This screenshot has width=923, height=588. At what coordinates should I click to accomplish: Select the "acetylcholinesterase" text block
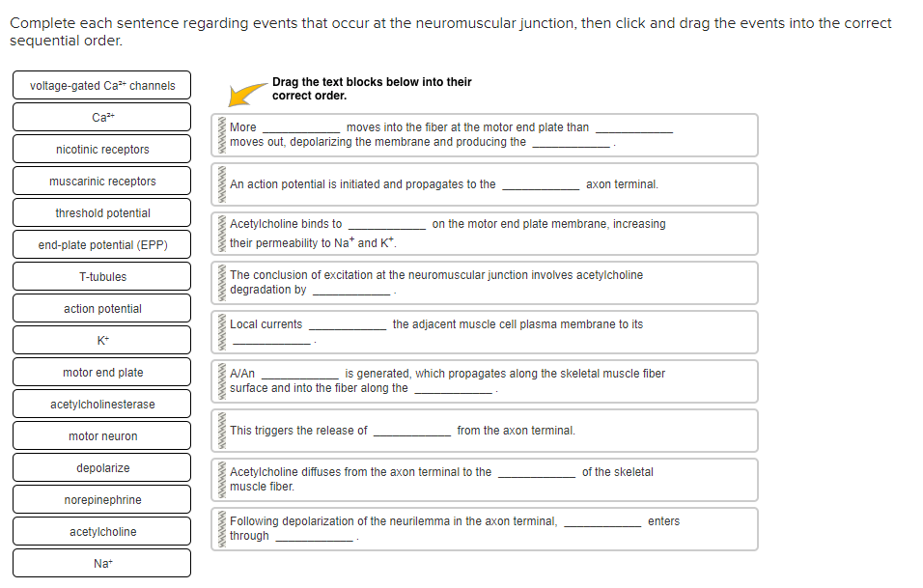(x=100, y=404)
